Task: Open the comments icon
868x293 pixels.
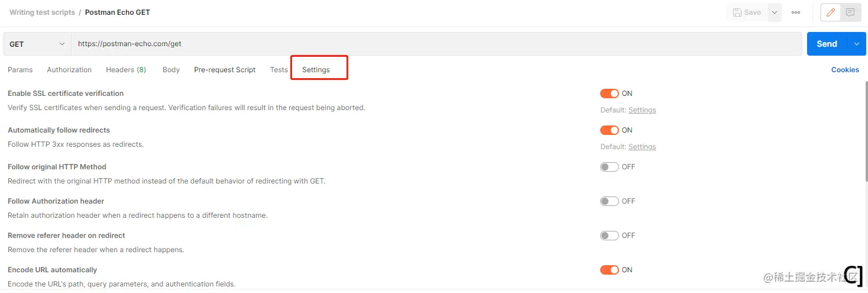Action: coord(850,12)
